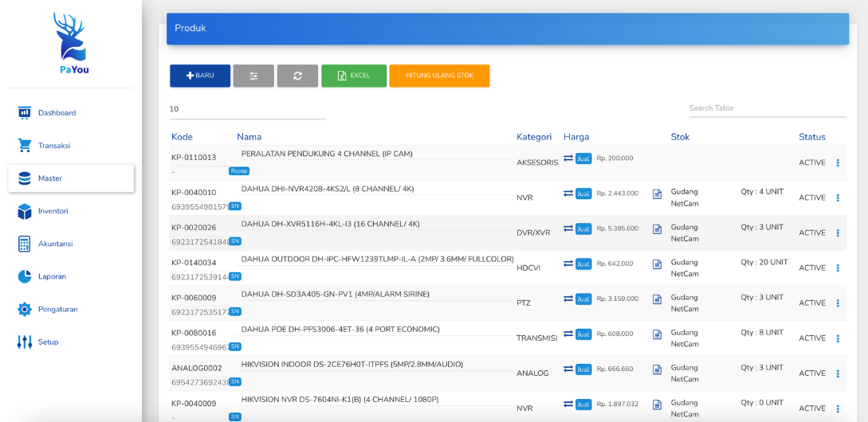Image resolution: width=868 pixels, height=422 pixels.
Task: Click price swap arrows for Rp. 5.385.000
Action: pyautogui.click(x=568, y=228)
